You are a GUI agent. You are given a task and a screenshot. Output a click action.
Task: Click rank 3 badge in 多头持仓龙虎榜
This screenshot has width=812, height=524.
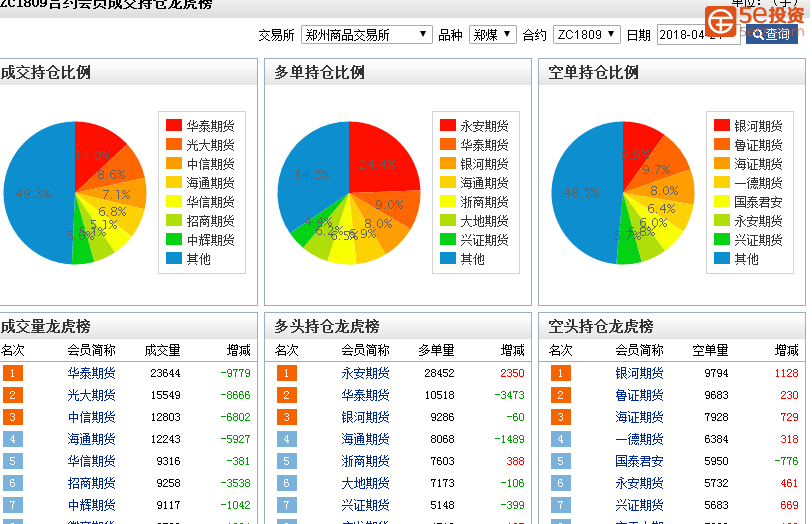click(286, 417)
